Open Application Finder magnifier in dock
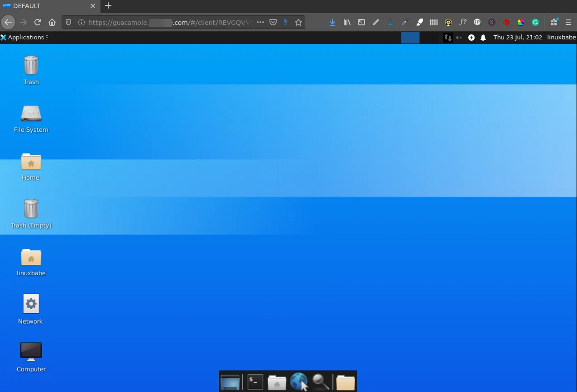The width and height of the screenshot is (577, 392). [321, 382]
